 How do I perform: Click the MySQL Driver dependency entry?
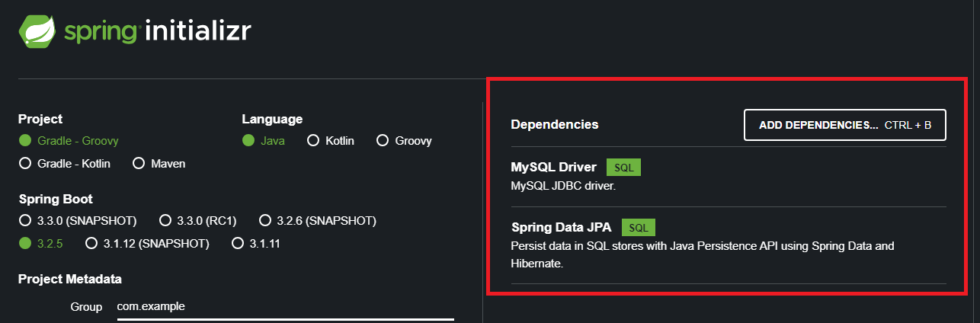(729, 176)
